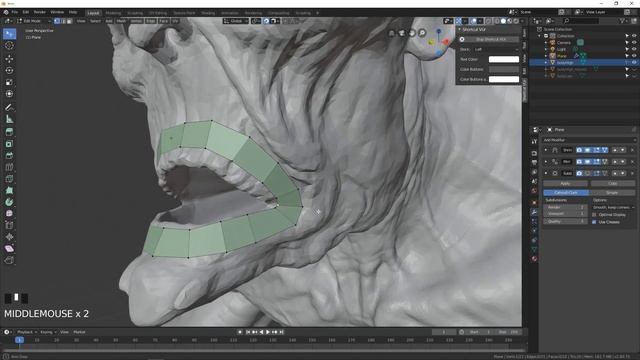This screenshot has height=360, width=640.
Task: Open the Render menu
Action: point(40,12)
